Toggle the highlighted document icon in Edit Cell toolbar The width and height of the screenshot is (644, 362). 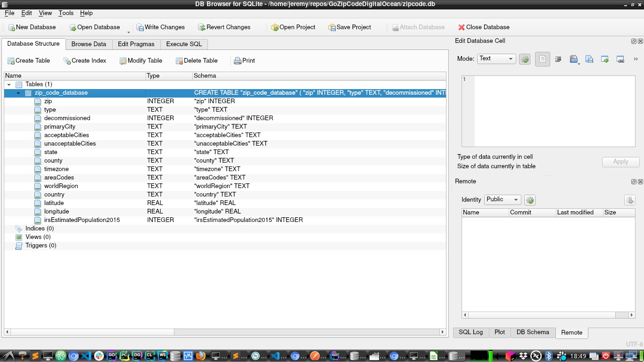point(542,59)
